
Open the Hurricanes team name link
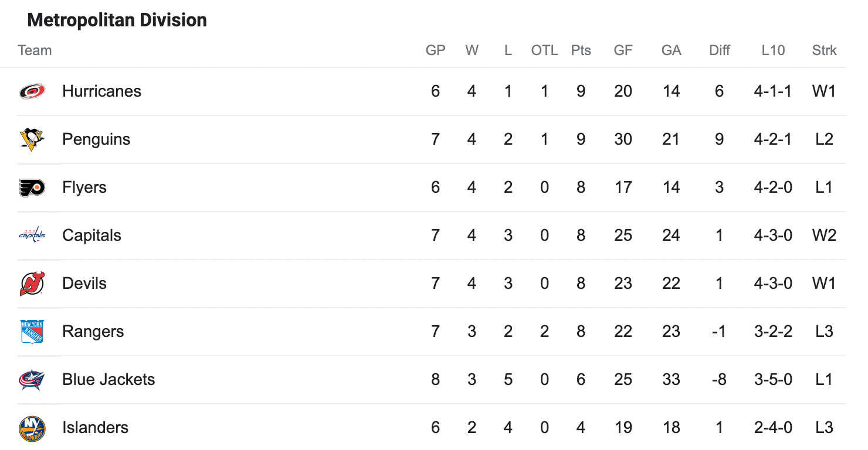coord(102,91)
